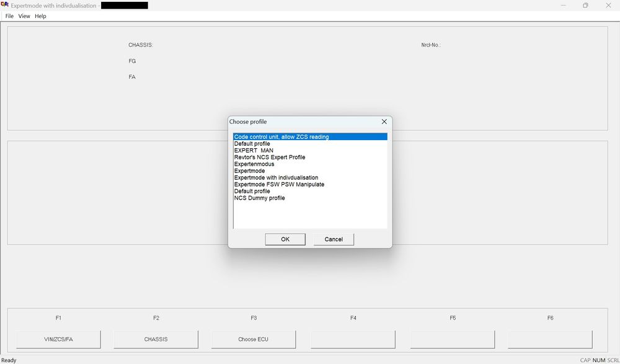Click the CHASSIS function button
This screenshot has width=620, height=364.
156,339
